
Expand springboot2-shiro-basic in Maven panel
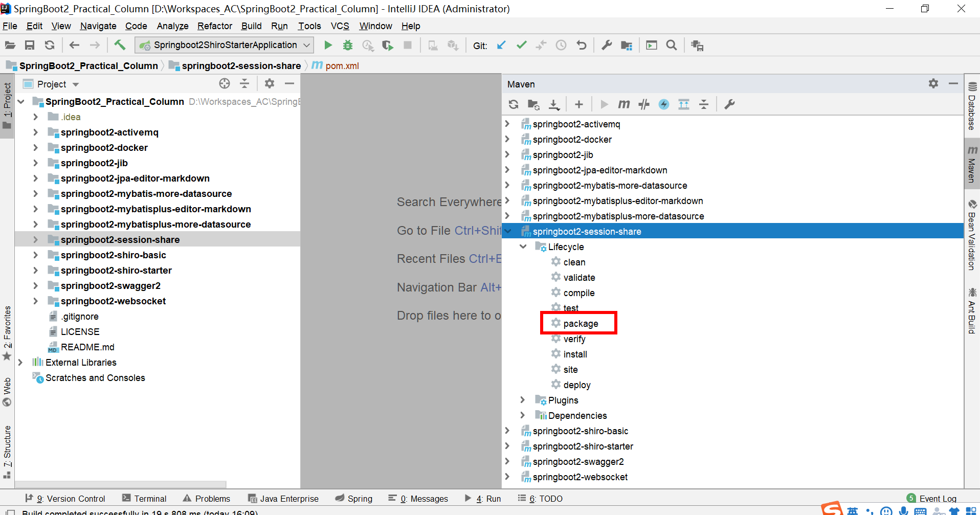click(507, 431)
